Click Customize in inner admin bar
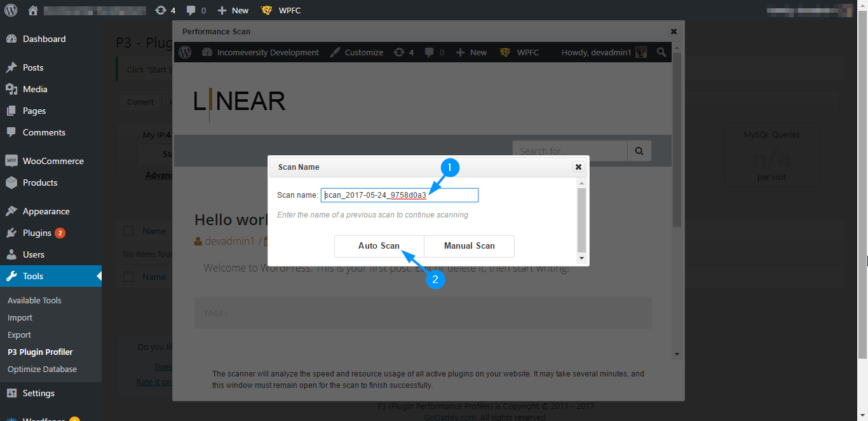The image size is (868, 421). pos(356,52)
